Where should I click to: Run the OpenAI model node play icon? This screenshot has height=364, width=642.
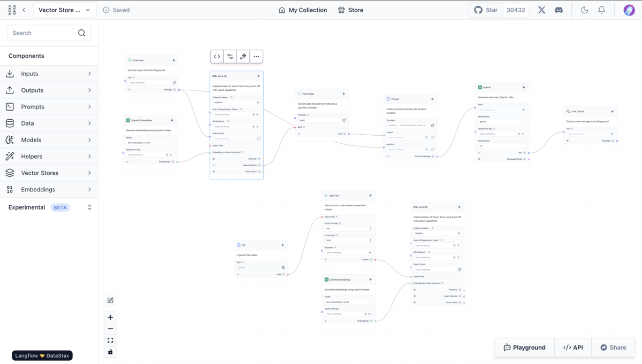pos(524,87)
